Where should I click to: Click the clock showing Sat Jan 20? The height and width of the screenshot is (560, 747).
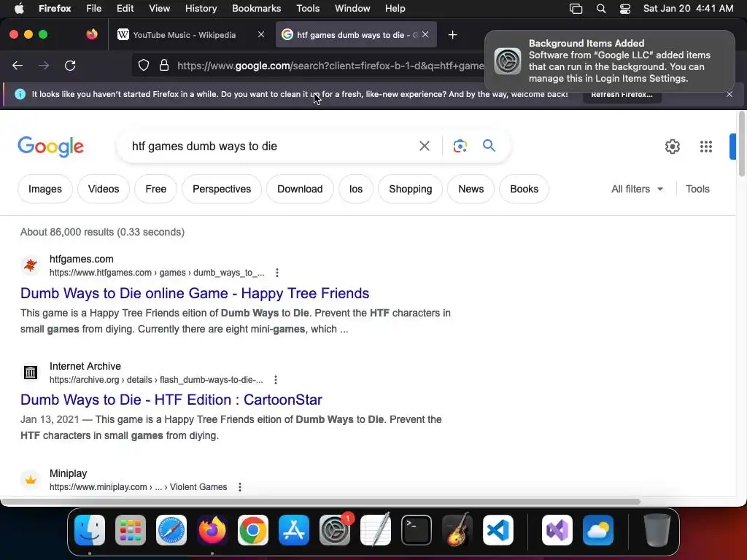tap(688, 9)
